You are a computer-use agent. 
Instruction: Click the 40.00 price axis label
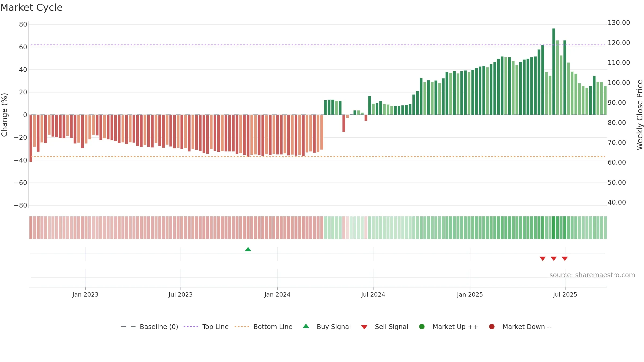(617, 202)
